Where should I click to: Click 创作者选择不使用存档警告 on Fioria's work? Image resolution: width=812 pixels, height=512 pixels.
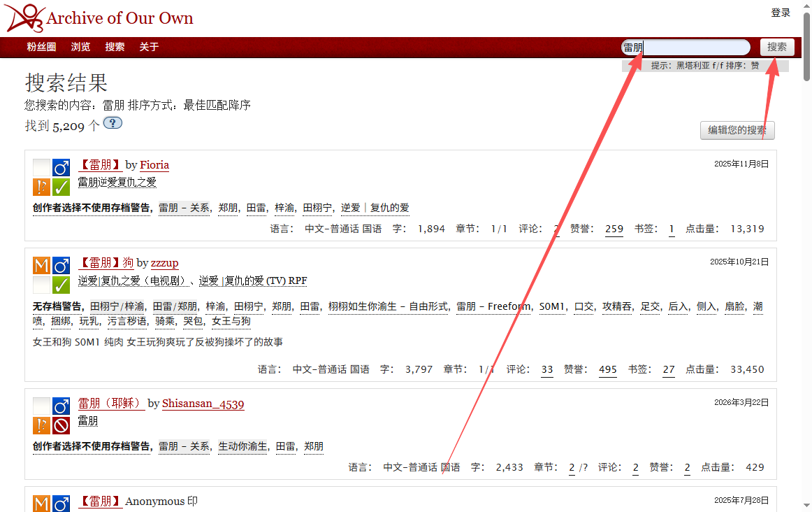tap(91, 207)
